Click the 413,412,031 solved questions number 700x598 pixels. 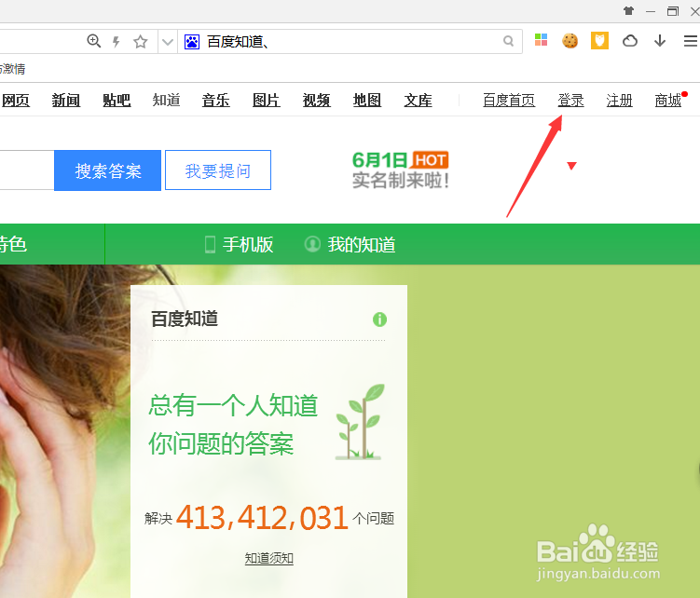coord(262,518)
